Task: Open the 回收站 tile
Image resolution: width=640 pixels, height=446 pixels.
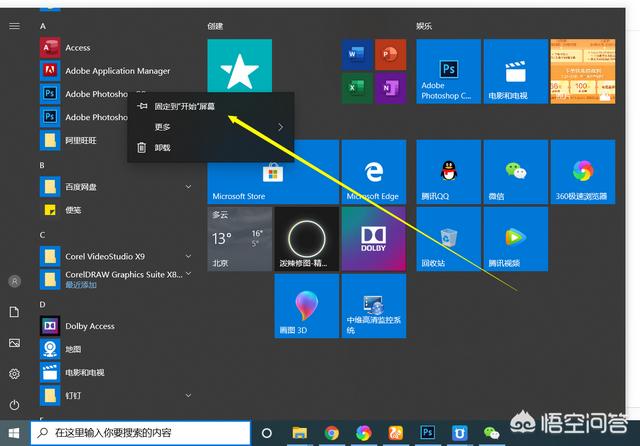Action: (x=448, y=239)
